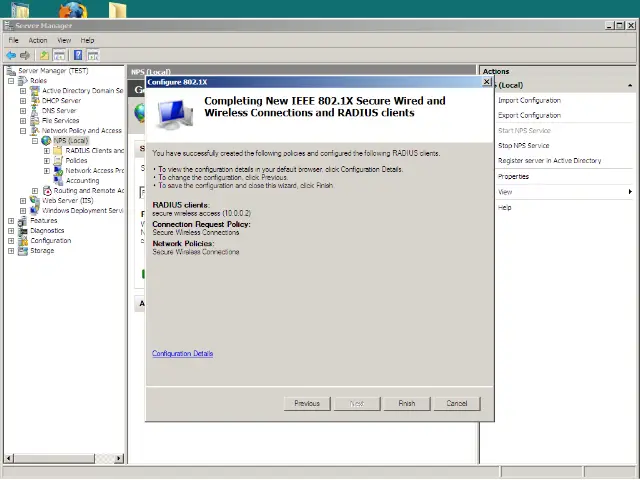Image resolution: width=640 pixels, height=480 pixels.
Task: Click the Back arrow toolbar icon
Action: [11, 55]
